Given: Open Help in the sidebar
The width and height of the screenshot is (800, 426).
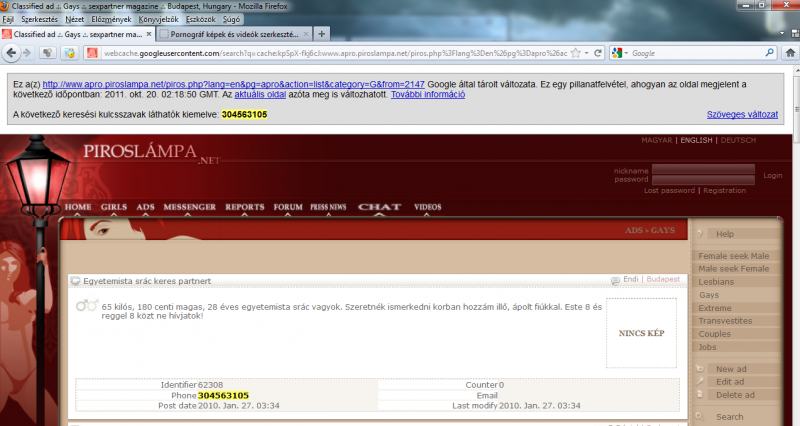Looking at the screenshot, I should click(x=724, y=234).
